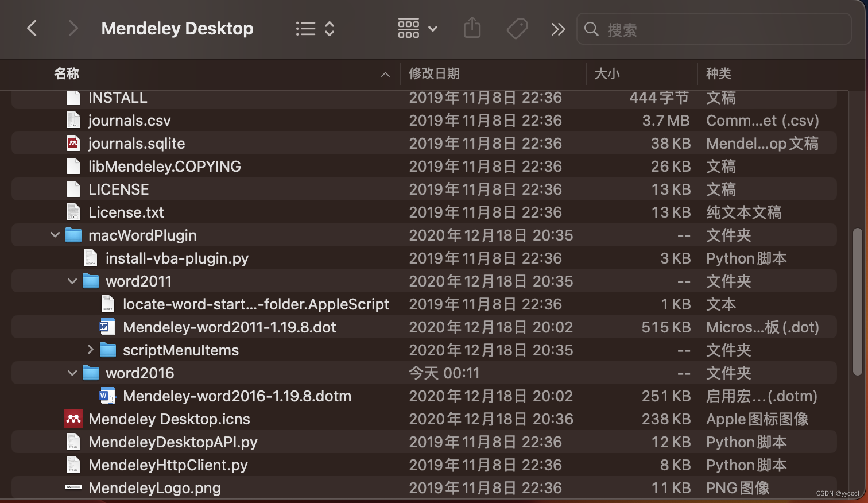Select the file name MendeleyLogo.png
The image size is (868, 503).
pyautogui.click(x=155, y=488)
